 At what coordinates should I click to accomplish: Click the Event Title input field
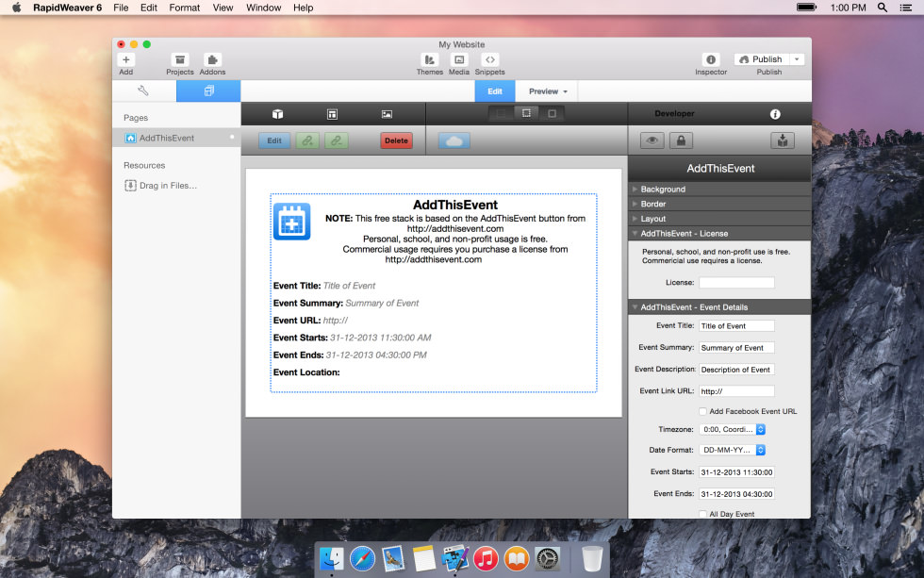point(736,326)
